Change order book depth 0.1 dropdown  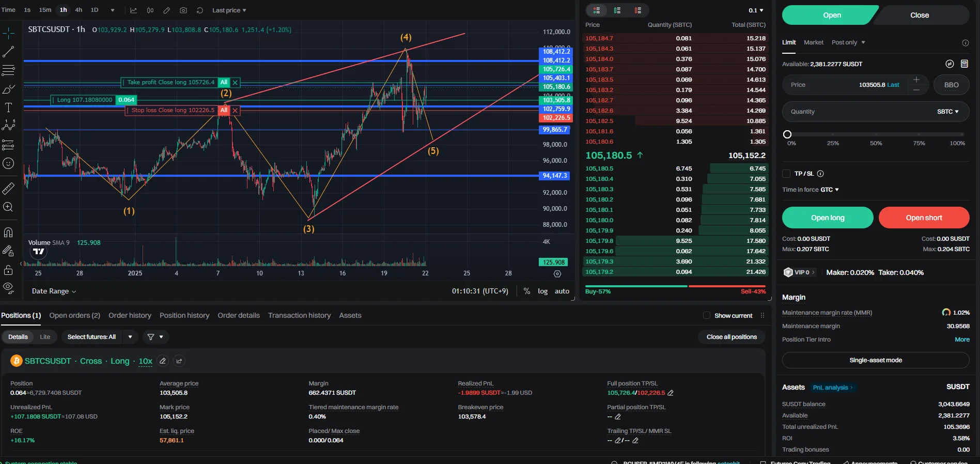756,10
